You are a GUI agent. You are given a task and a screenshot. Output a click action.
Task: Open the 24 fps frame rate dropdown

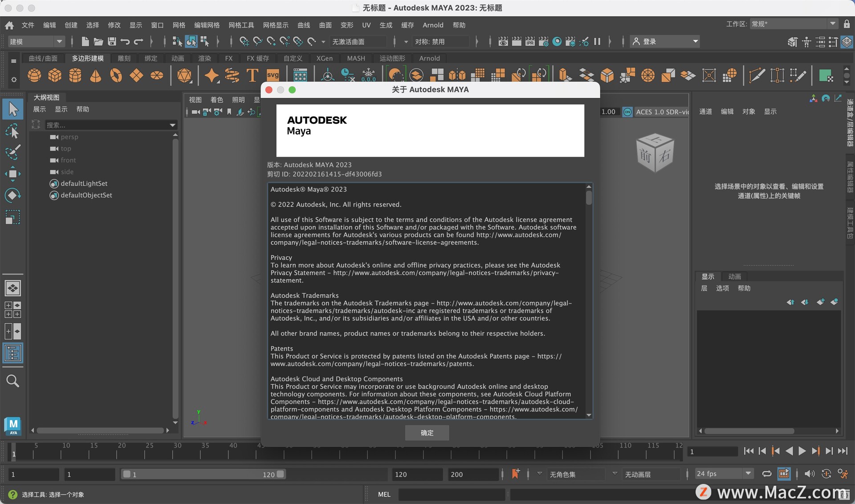tap(724, 474)
